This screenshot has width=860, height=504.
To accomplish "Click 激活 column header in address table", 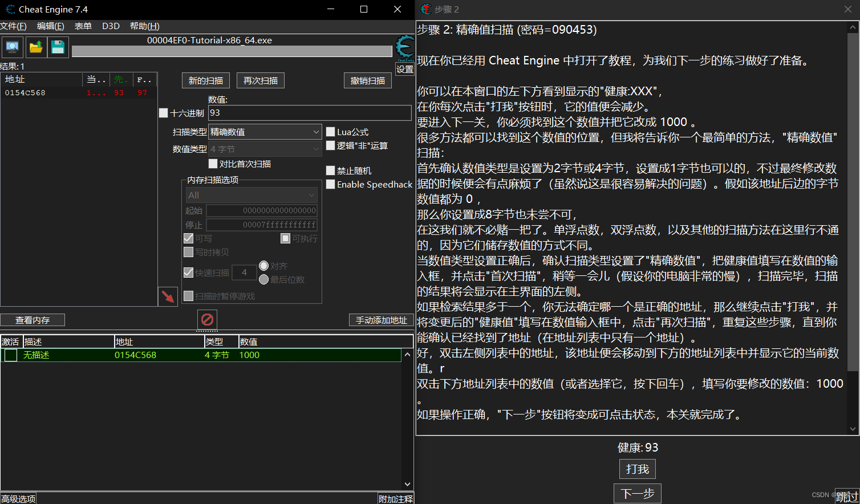I will click(11, 342).
